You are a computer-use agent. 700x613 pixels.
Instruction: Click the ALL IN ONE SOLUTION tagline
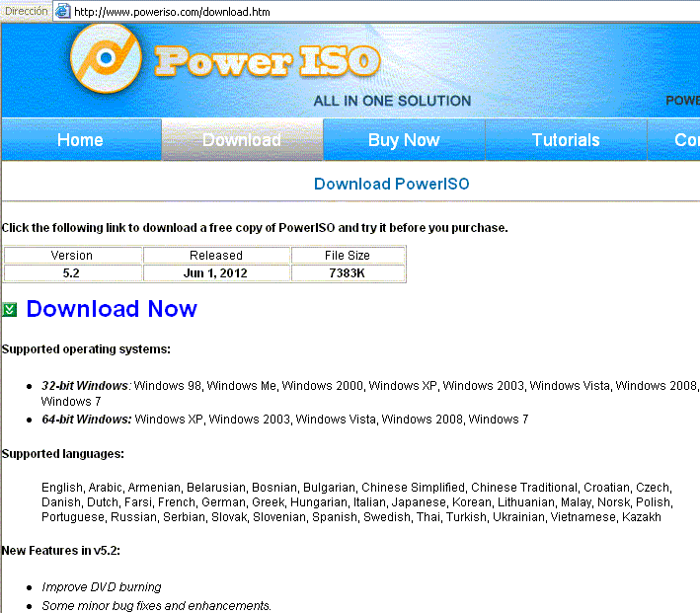tap(392, 101)
